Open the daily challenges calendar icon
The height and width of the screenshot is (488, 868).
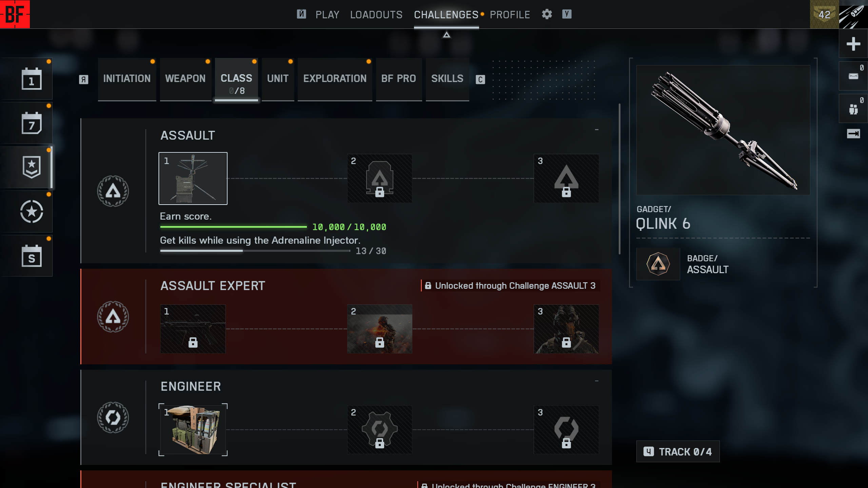click(32, 79)
